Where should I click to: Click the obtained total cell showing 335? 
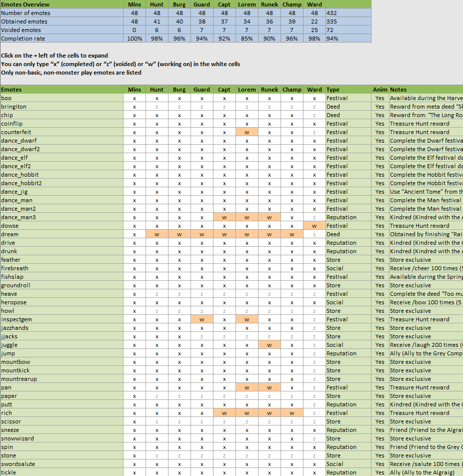click(348, 21)
